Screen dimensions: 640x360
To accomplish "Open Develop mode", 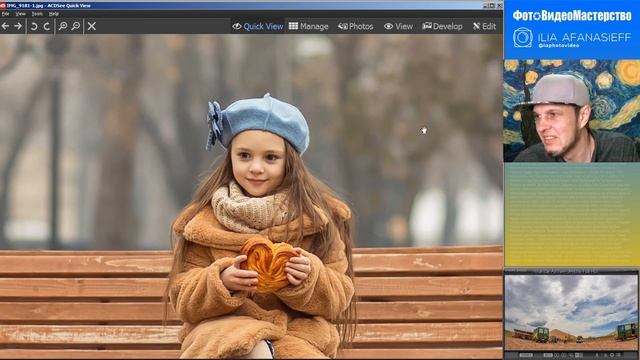I will tap(442, 26).
